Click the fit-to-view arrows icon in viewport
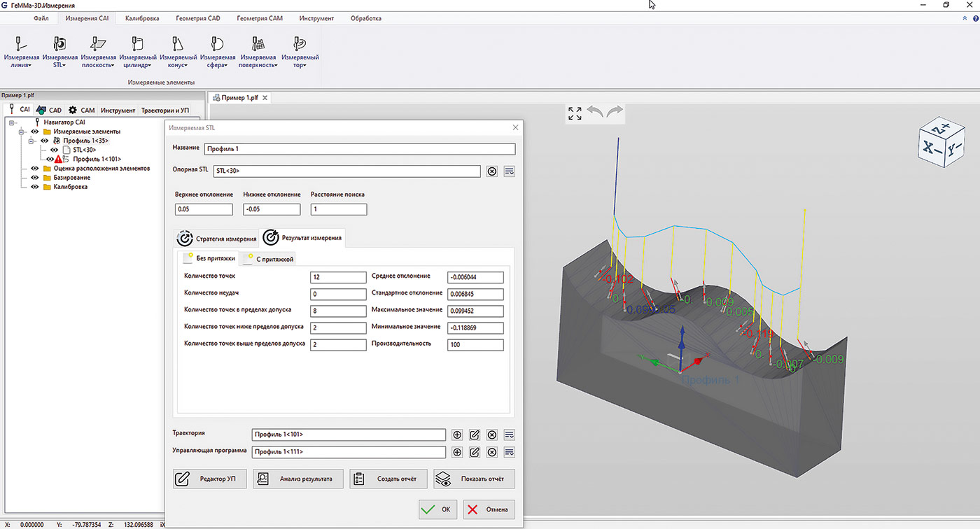Screen dimensions: 980x529 click(x=575, y=113)
